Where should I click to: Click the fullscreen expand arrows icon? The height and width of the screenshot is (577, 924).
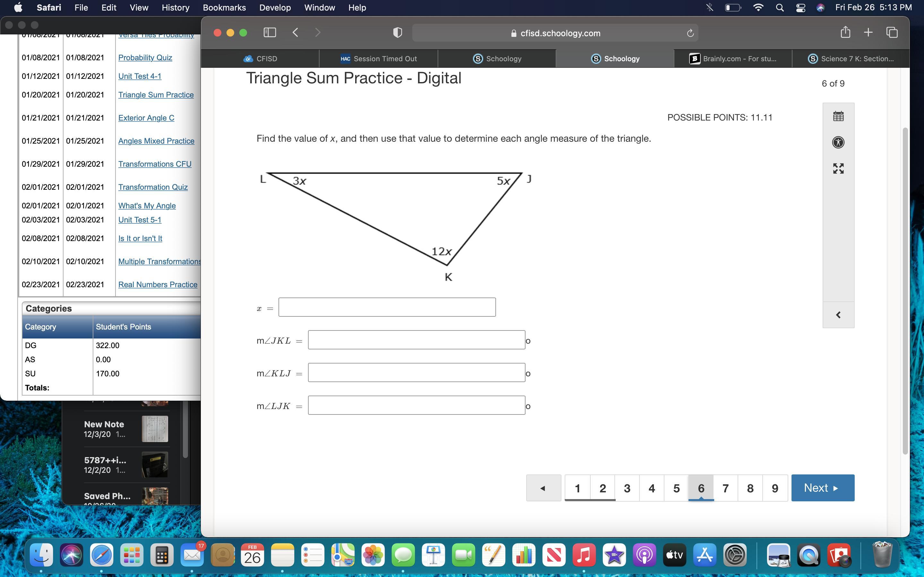(838, 168)
